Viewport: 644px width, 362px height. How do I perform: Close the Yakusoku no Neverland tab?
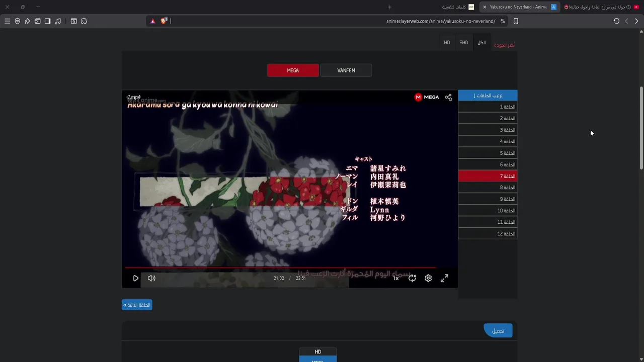(x=484, y=7)
